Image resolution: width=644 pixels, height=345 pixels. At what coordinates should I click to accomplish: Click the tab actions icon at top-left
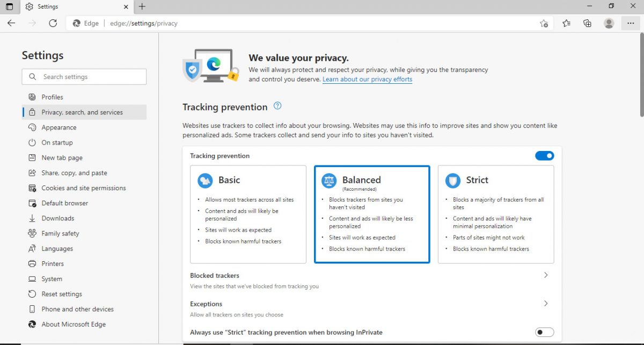pos(10,6)
